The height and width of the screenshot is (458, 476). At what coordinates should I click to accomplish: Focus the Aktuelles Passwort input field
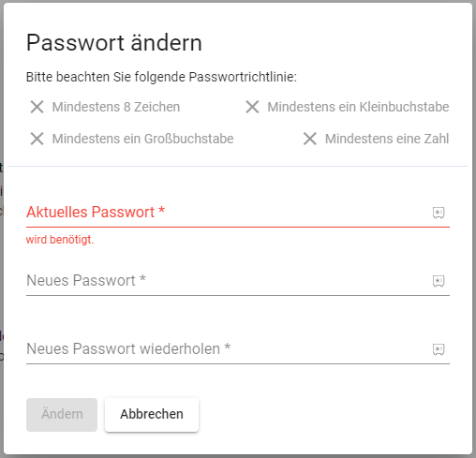pos(228,213)
